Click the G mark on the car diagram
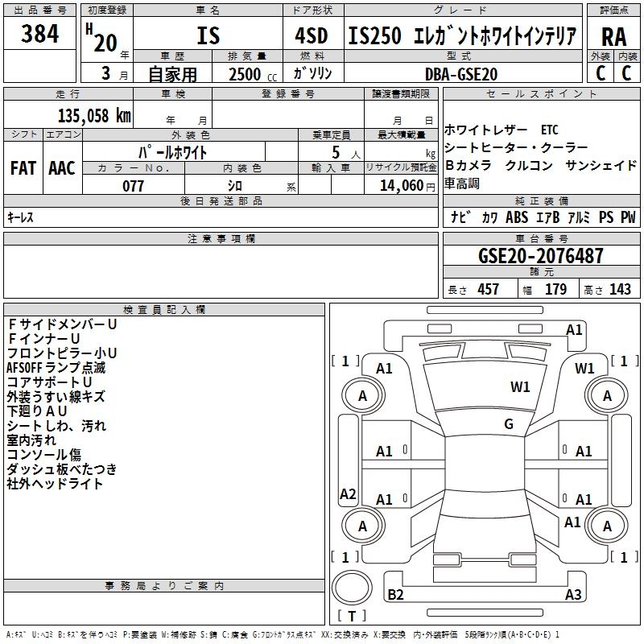This screenshot has width=644, height=644. (x=508, y=424)
